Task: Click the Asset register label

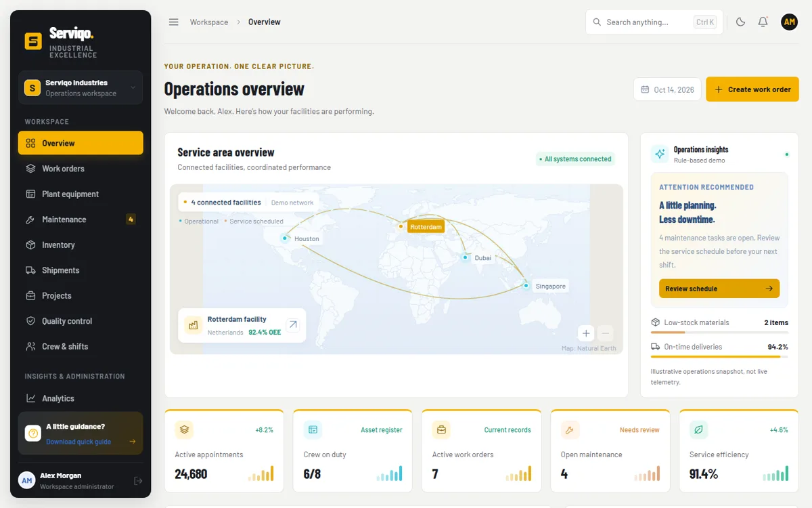Action: (382, 430)
